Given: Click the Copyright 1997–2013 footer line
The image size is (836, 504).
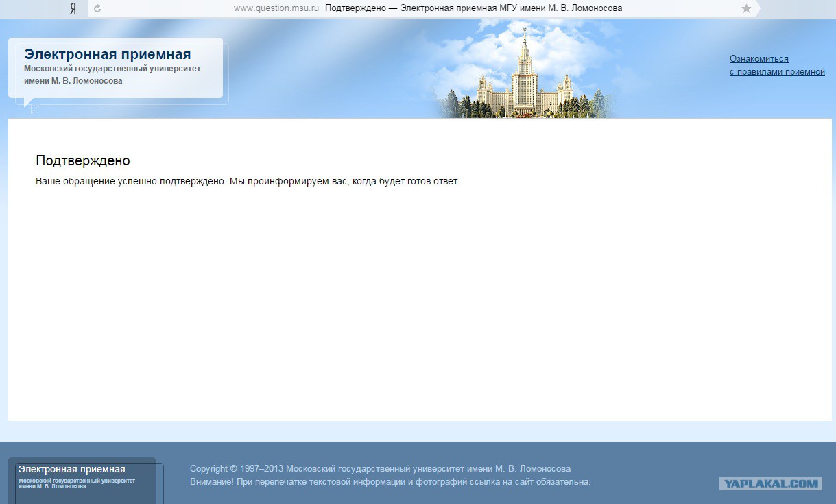Looking at the screenshot, I should coord(380,469).
